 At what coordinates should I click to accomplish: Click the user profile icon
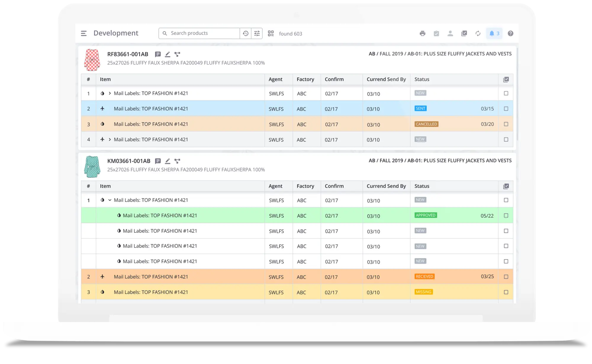[450, 33]
